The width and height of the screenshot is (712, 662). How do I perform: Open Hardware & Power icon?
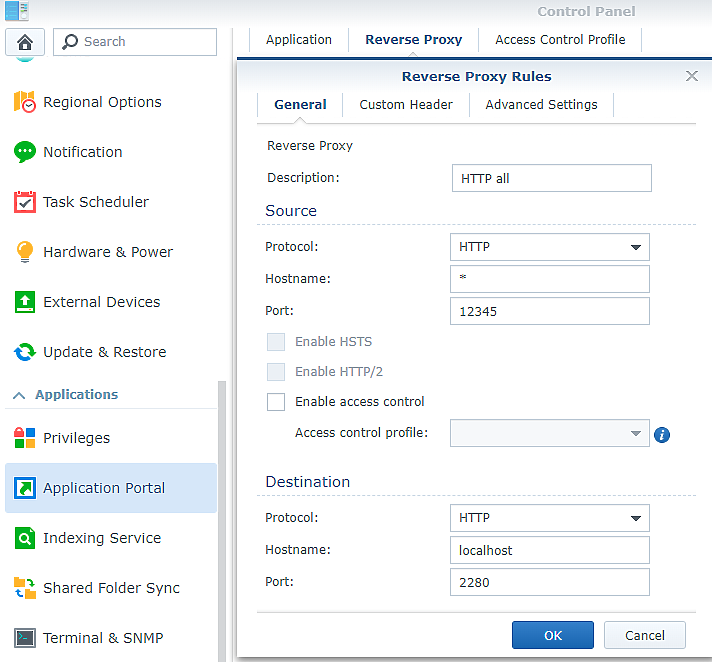[25, 252]
